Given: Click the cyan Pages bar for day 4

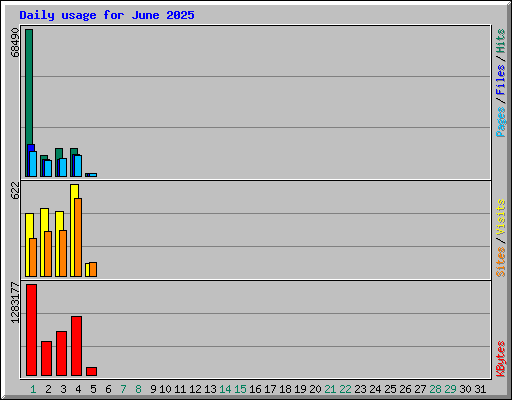Looking at the screenshot, I should (78, 166).
